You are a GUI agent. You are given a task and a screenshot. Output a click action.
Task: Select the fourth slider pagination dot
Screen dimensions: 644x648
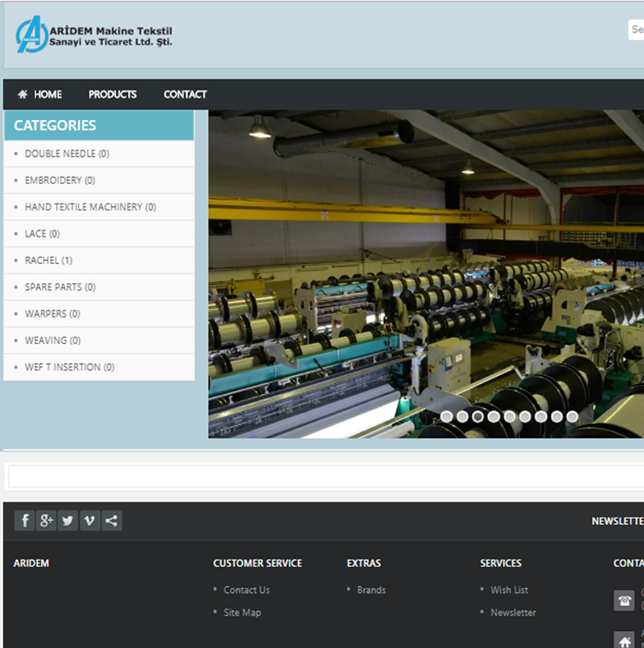click(493, 416)
